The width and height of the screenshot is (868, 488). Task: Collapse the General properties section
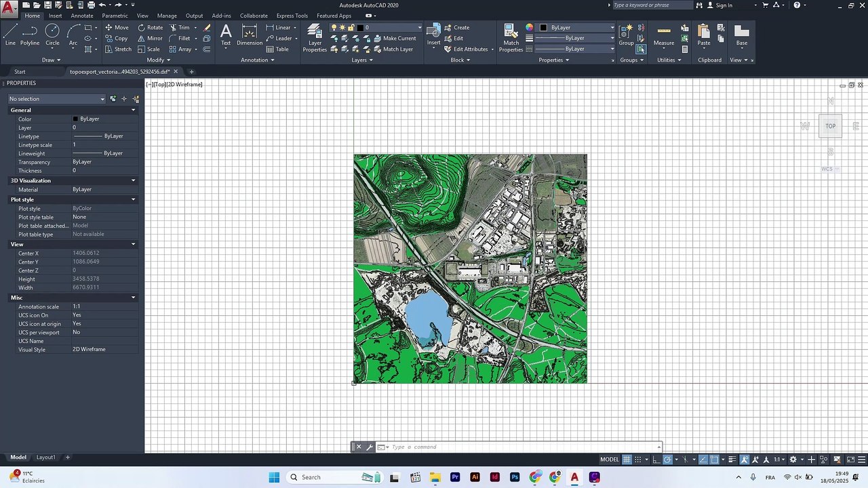tap(133, 110)
